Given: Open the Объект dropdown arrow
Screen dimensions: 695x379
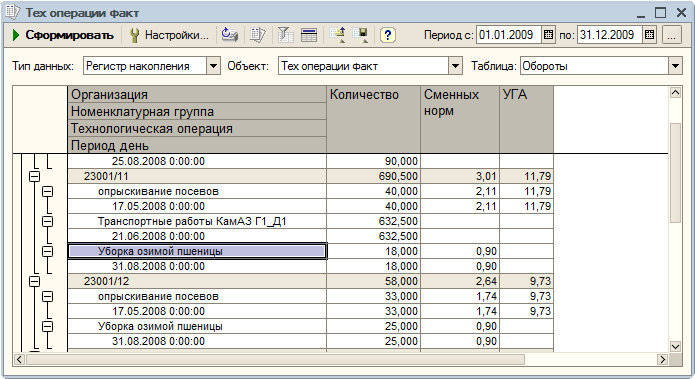Looking at the screenshot, I should click(x=455, y=66).
